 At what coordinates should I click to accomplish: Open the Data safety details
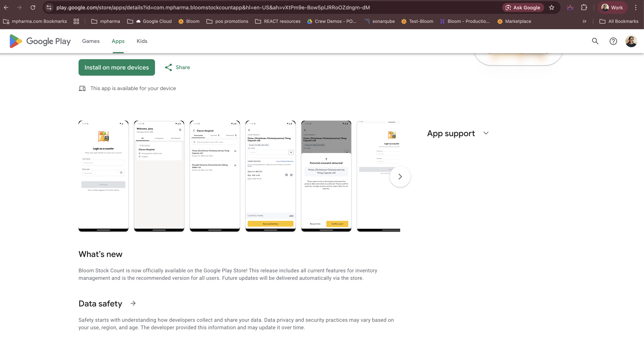coord(133,303)
